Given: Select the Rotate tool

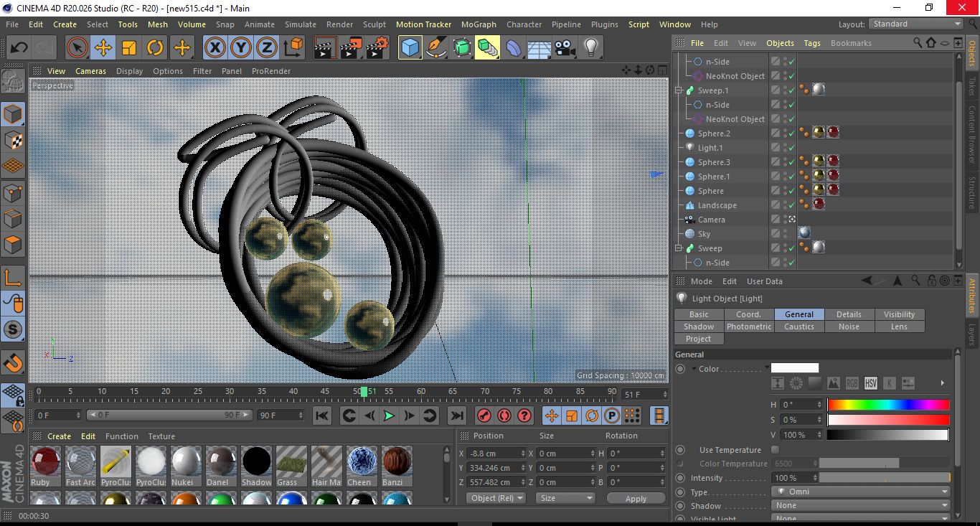Looking at the screenshot, I should click(x=155, y=48).
